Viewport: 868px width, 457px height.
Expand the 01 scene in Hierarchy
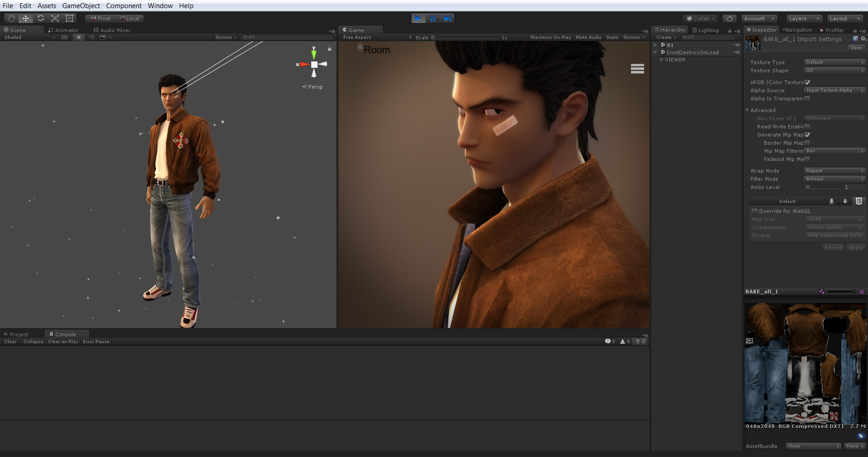click(x=655, y=45)
